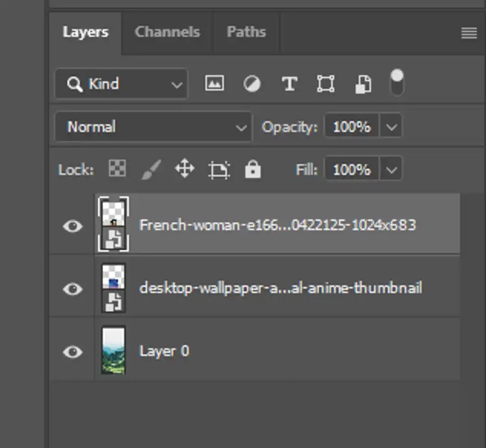Screen dimensions: 486x448
Task: Open the Kind filter dropdown
Action: 121,84
